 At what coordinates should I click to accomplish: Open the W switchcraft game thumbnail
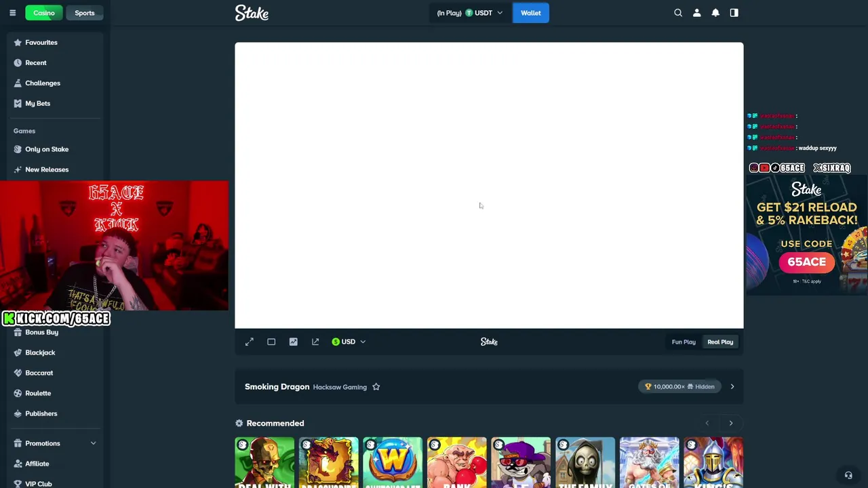tap(393, 462)
